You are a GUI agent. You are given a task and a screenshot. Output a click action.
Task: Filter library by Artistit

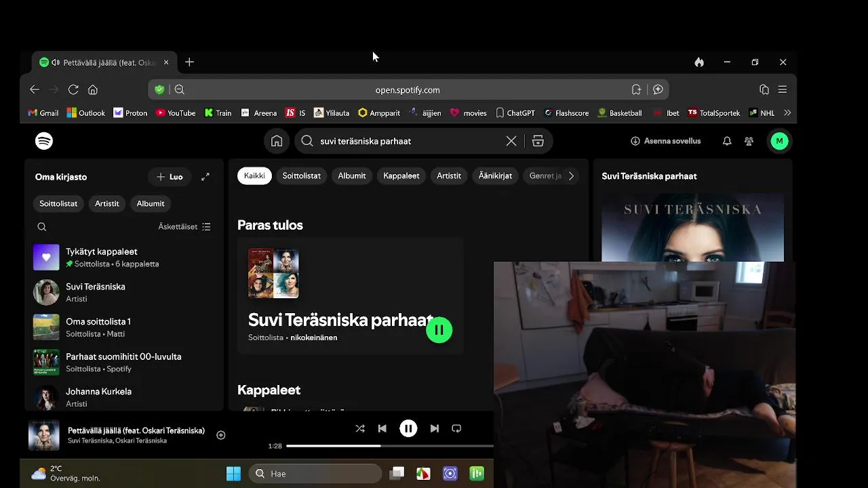coord(107,203)
